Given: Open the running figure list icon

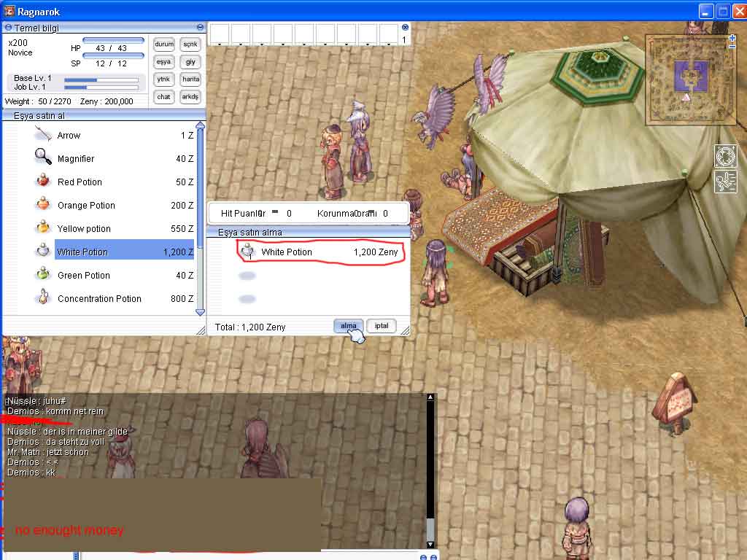Looking at the screenshot, I should click(x=725, y=182).
